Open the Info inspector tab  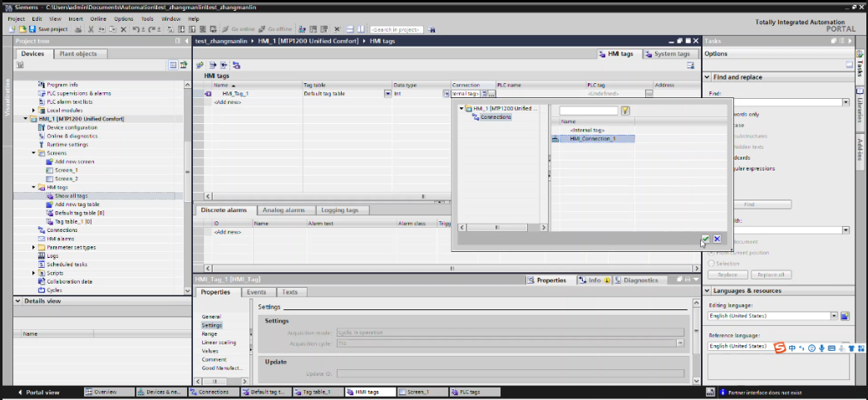pyautogui.click(x=594, y=280)
